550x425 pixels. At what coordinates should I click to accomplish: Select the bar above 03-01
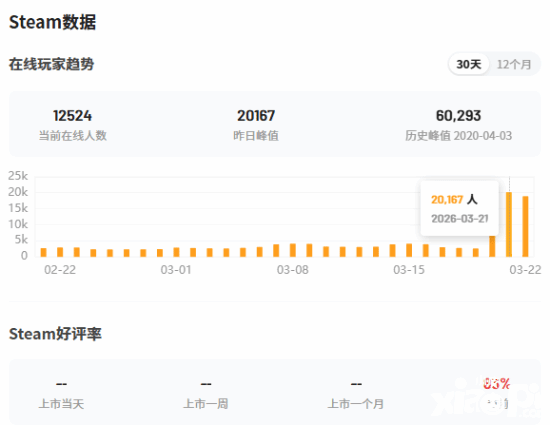(x=176, y=252)
